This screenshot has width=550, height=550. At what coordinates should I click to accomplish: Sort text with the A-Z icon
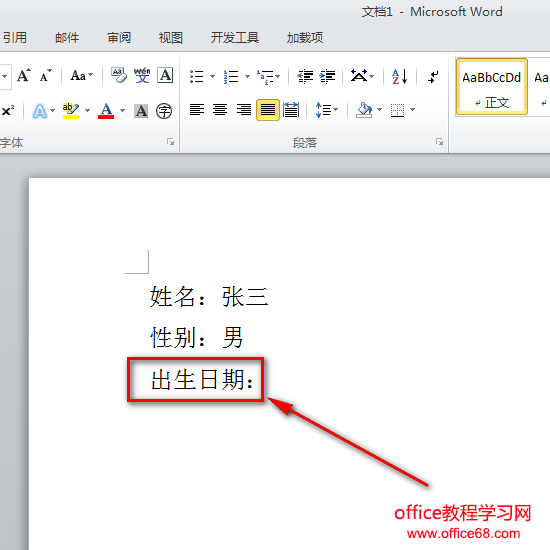click(x=400, y=76)
